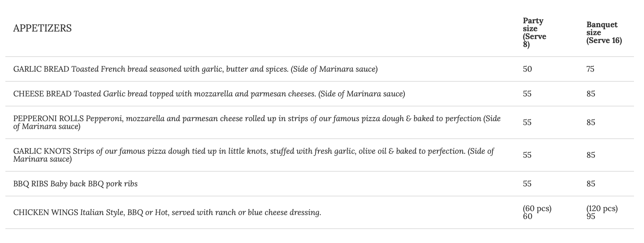
Task: Click the Cheese Bread party size price
Action: tap(527, 94)
